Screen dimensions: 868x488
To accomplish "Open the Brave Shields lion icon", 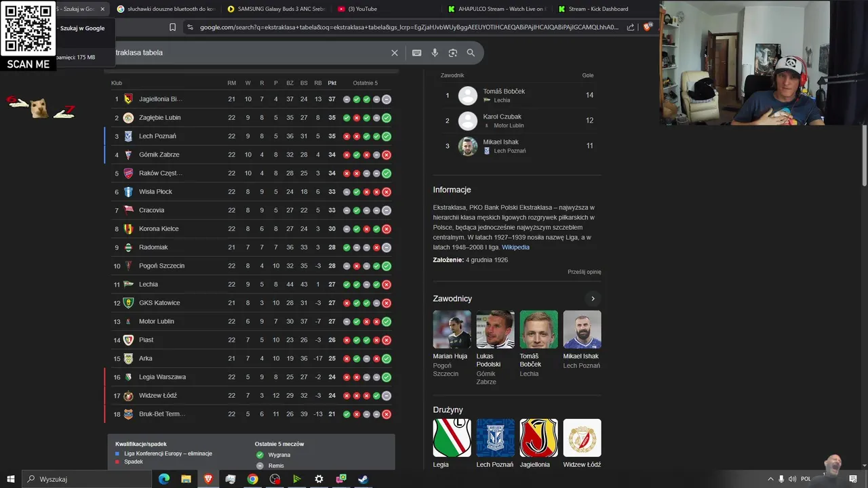I will [x=648, y=27].
